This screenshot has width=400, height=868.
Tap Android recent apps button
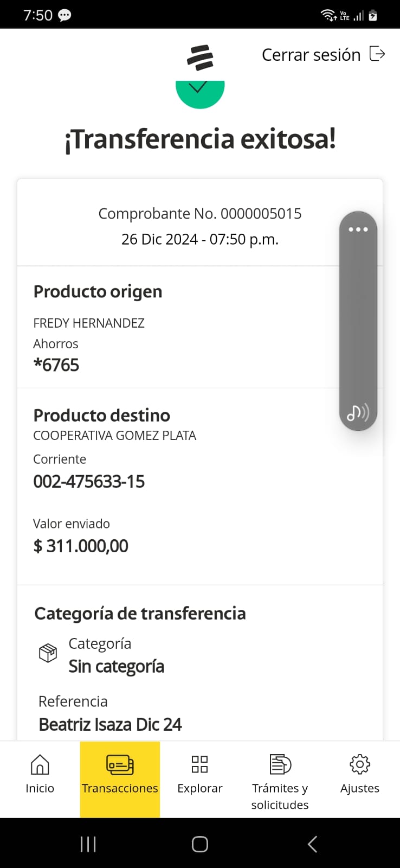click(88, 844)
